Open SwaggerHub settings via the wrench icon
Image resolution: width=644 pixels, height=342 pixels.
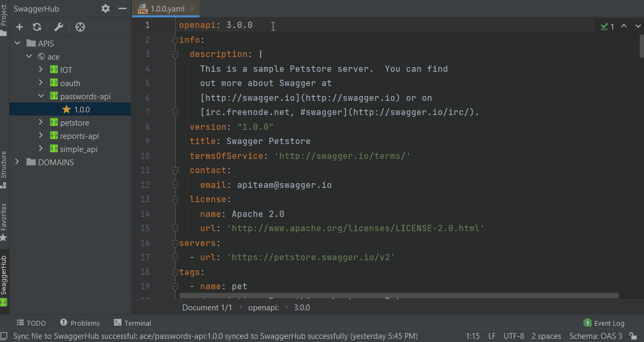click(59, 26)
